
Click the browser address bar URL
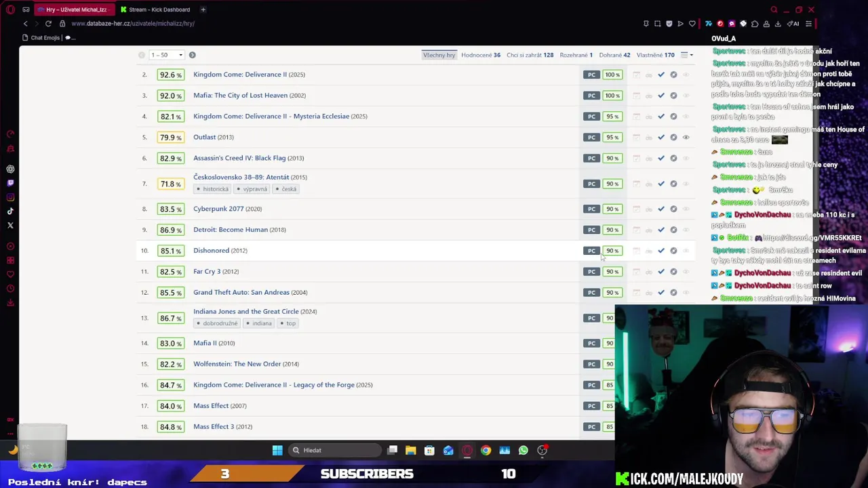pos(133,24)
